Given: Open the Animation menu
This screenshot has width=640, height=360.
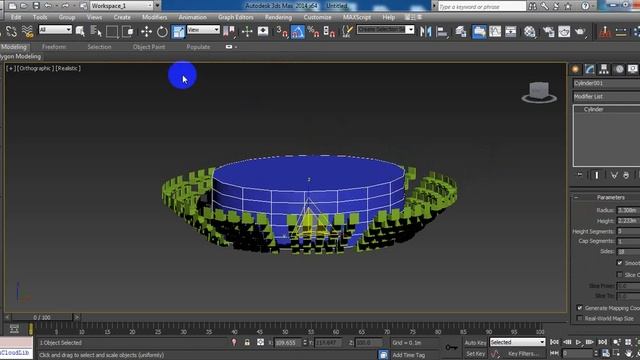Looking at the screenshot, I should coord(192,17).
